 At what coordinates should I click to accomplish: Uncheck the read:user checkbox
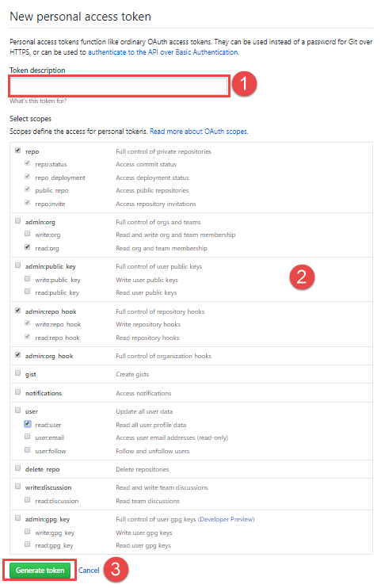(x=28, y=424)
